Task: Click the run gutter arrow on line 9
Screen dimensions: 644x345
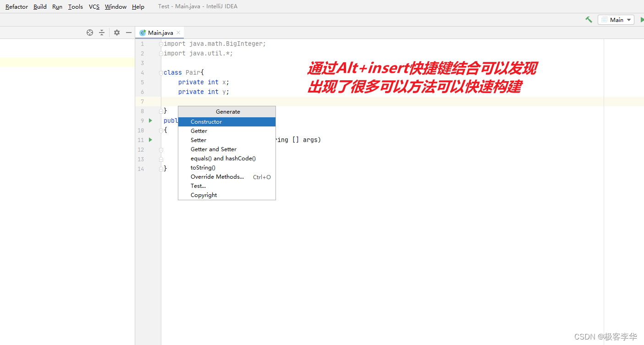Action: 150,120
